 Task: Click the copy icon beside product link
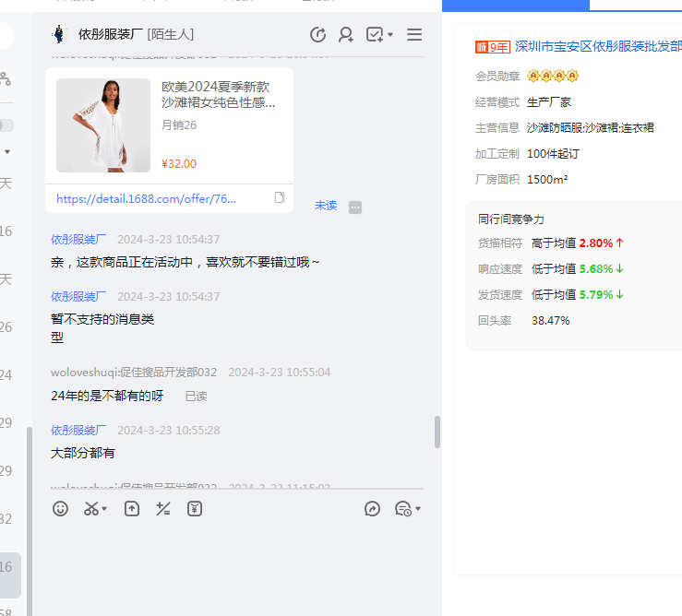pyautogui.click(x=280, y=197)
